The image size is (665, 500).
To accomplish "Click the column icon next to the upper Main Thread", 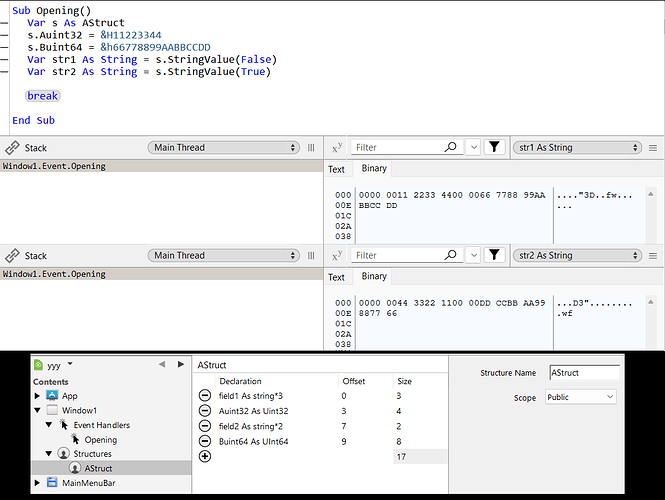I will 311,148.
